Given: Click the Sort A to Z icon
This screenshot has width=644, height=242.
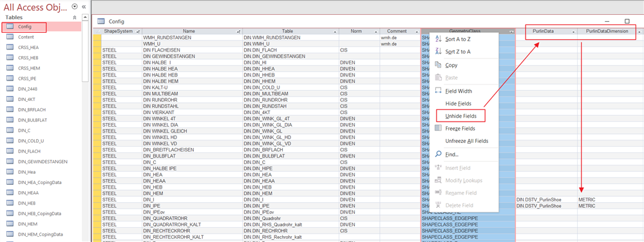Looking at the screenshot, I should [438, 39].
